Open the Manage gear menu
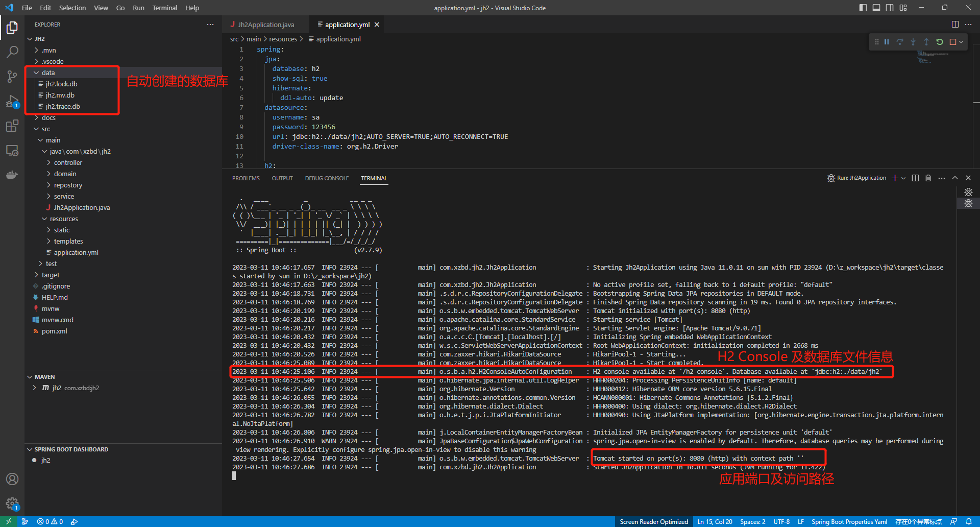 [x=12, y=504]
